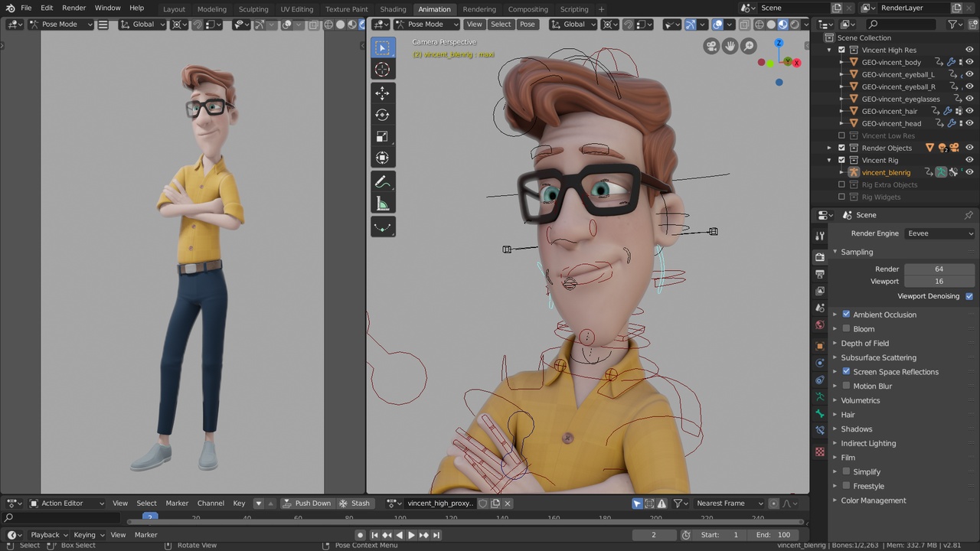Enable the Bloom checkbox
Image resolution: width=980 pixels, height=551 pixels.
(846, 328)
